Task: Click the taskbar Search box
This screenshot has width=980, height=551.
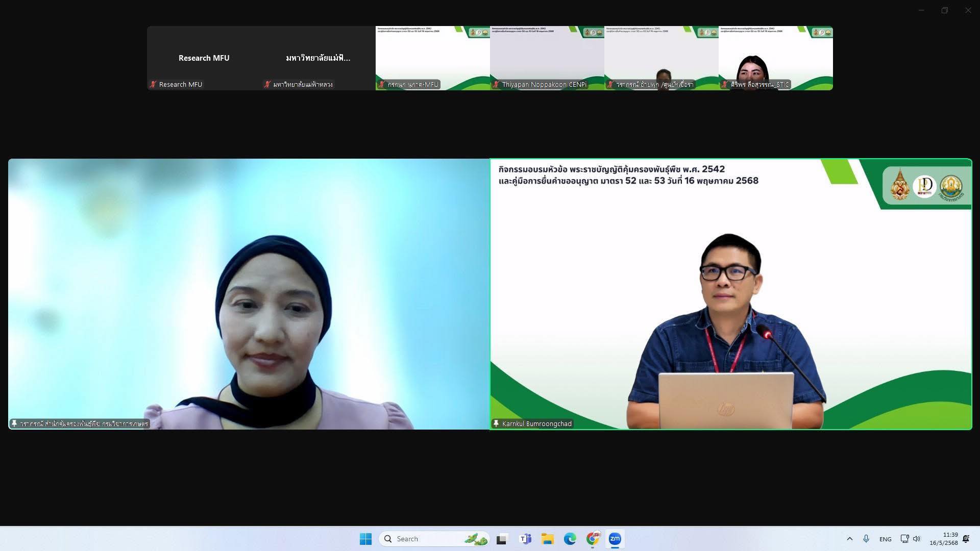Action: [x=434, y=539]
